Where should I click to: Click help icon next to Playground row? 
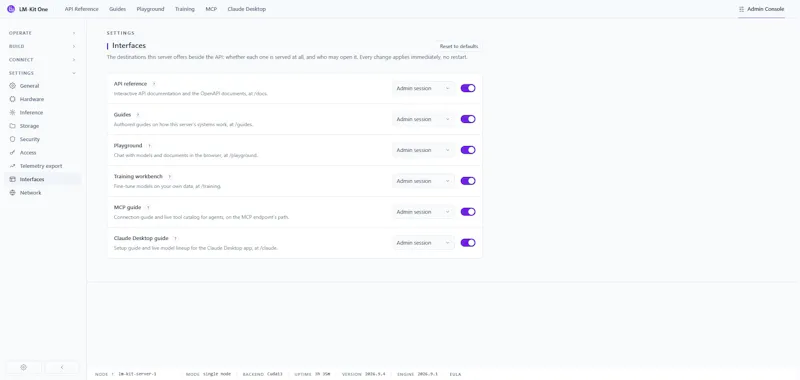click(149, 146)
